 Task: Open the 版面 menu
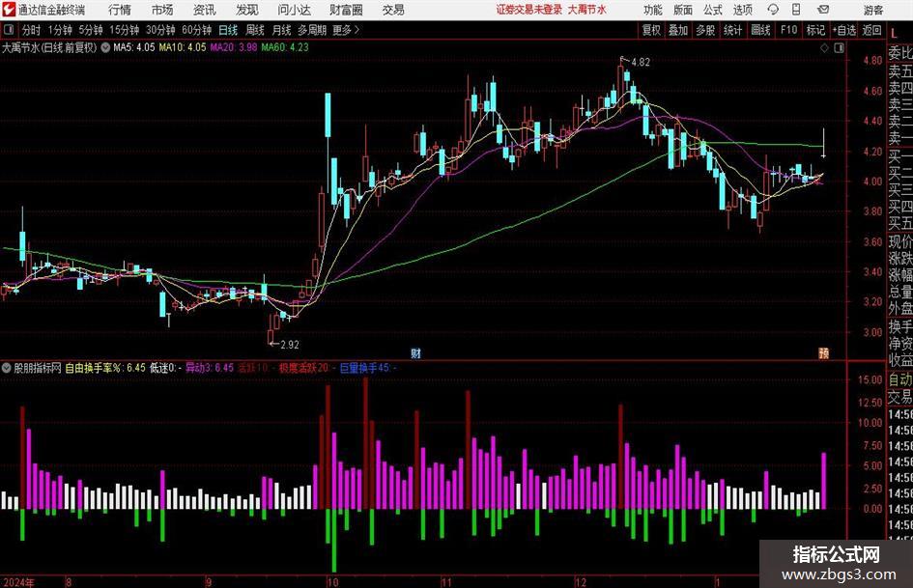(x=682, y=10)
